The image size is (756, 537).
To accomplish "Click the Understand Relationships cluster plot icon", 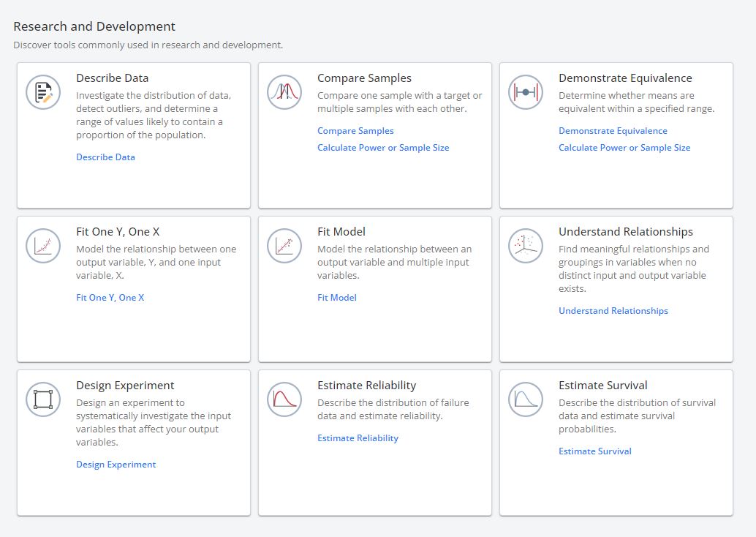I will pyautogui.click(x=526, y=246).
